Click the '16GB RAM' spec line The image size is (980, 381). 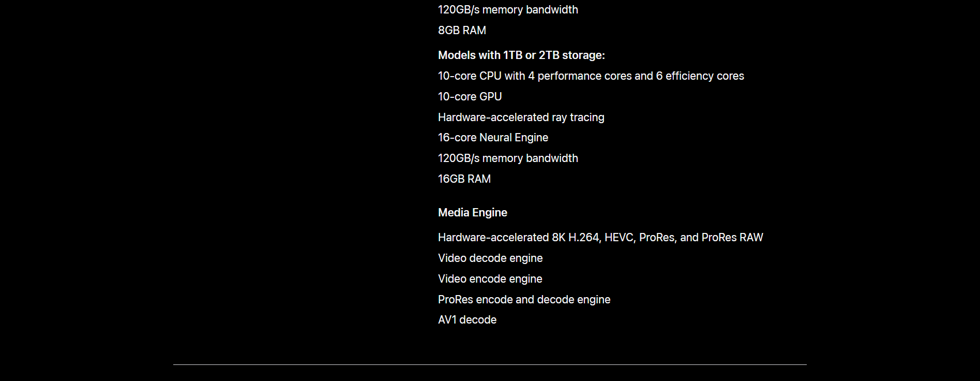coord(464,179)
